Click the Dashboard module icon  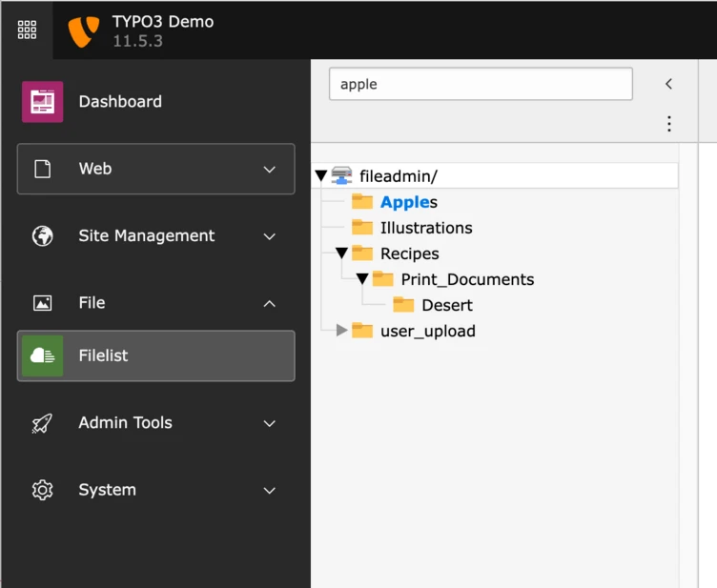(43, 102)
